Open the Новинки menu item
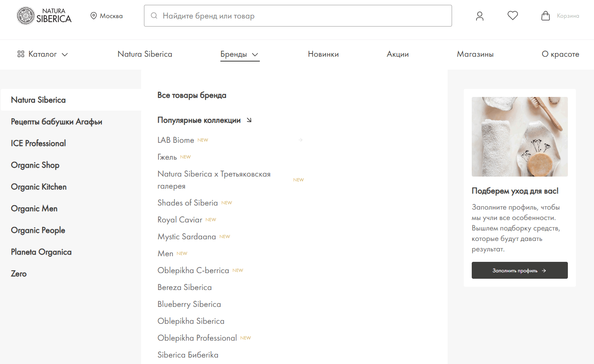 [x=323, y=54]
